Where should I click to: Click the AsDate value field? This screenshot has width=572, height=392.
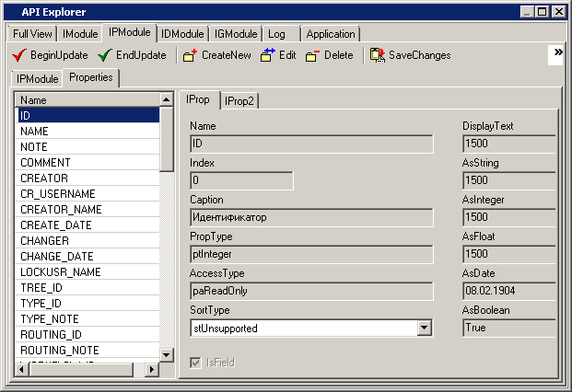(508, 291)
